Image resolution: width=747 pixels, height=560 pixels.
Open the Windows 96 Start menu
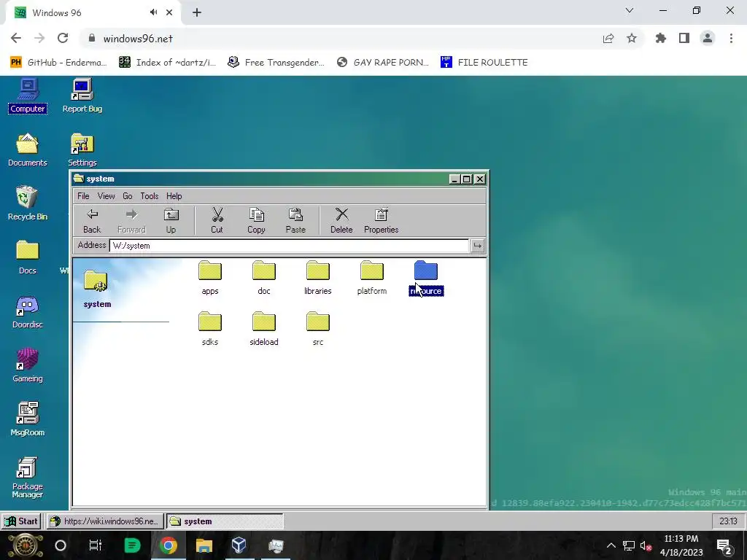(21, 521)
